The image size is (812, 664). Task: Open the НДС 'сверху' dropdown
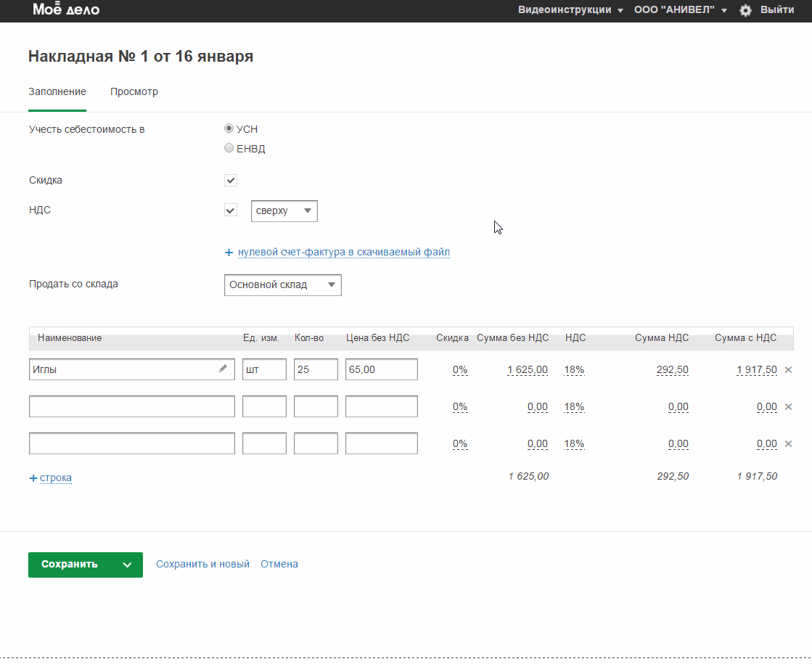pyautogui.click(x=284, y=210)
